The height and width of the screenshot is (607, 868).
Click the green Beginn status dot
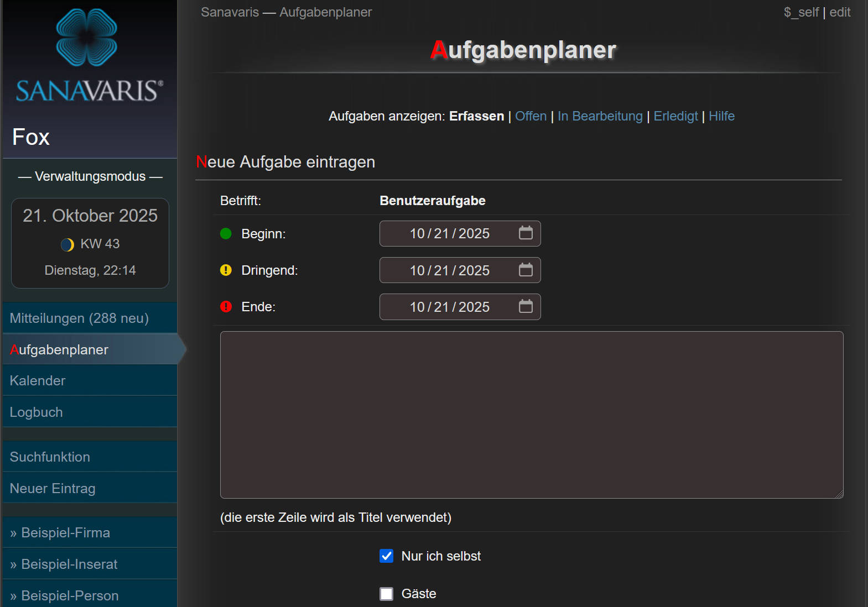(x=226, y=234)
